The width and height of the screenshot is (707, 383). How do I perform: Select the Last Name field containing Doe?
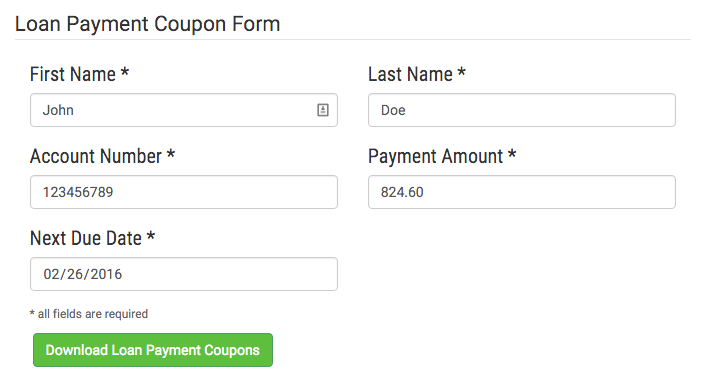(522, 110)
